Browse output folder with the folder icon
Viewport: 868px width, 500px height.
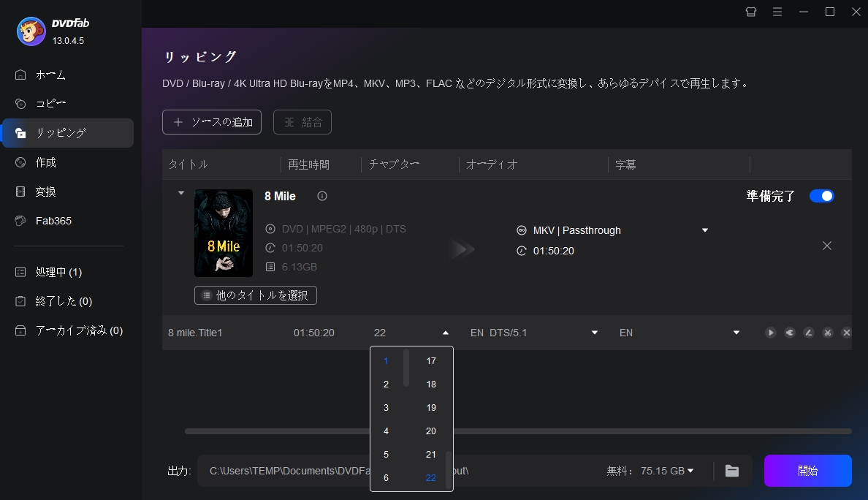click(732, 471)
